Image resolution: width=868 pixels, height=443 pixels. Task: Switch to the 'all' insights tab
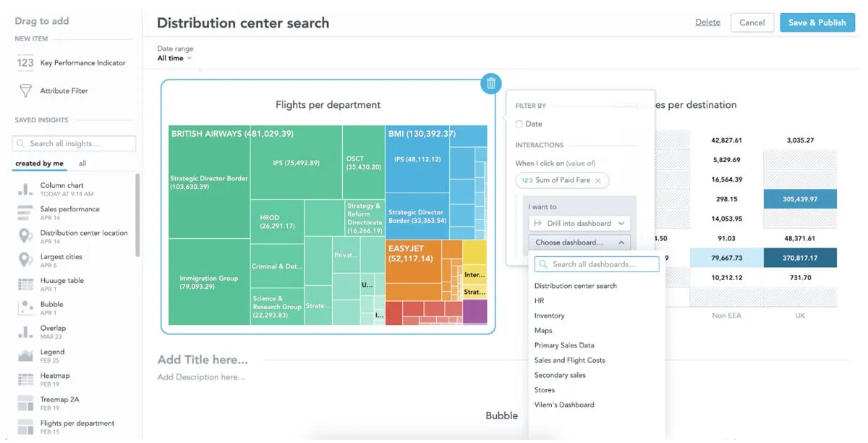tap(82, 164)
